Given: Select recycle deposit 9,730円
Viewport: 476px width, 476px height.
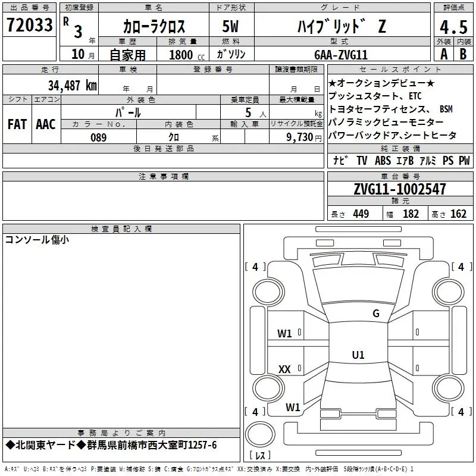Looking at the screenshot, I should tap(304, 137).
